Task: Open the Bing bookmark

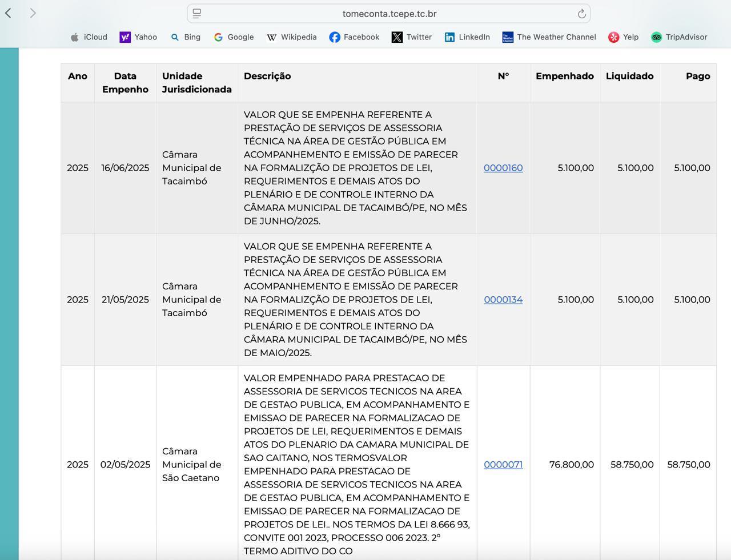Action: pyautogui.click(x=186, y=37)
